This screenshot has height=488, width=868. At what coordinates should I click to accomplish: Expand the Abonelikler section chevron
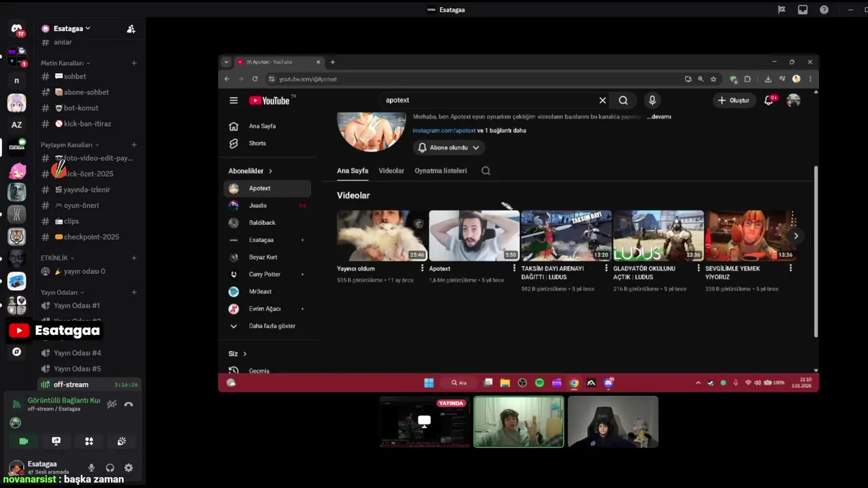tap(271, 171)
